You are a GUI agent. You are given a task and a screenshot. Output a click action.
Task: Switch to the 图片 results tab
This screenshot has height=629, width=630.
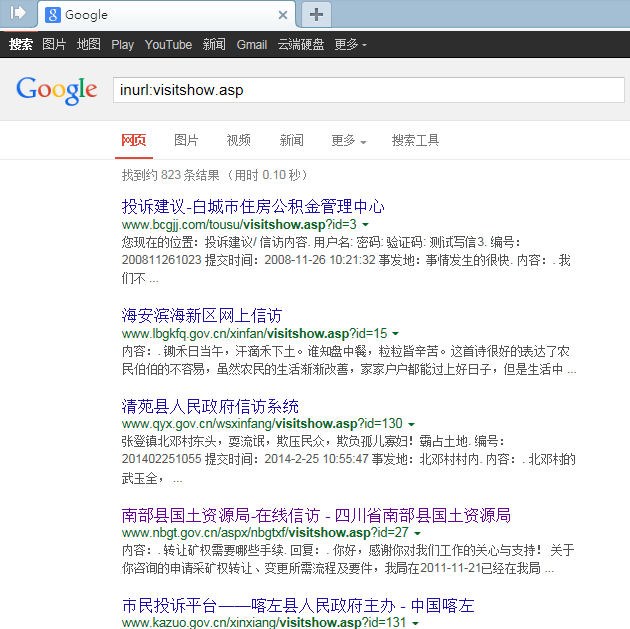coord(186,140)
